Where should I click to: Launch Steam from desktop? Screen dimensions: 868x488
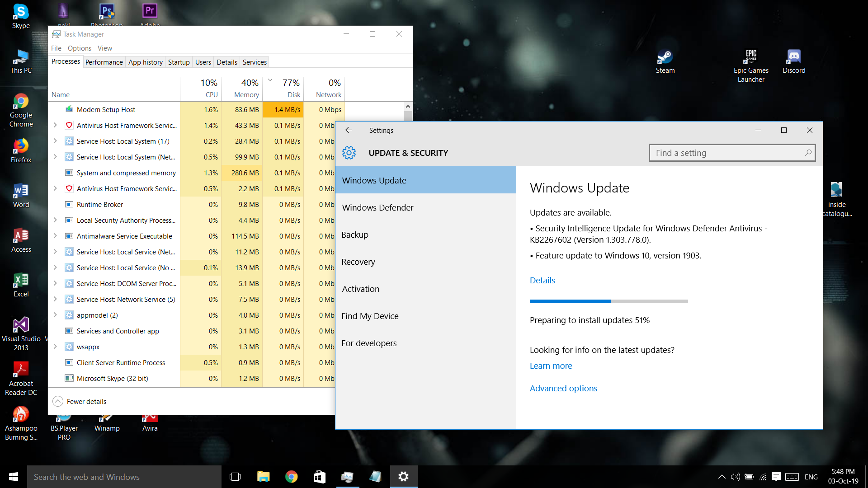665,61
